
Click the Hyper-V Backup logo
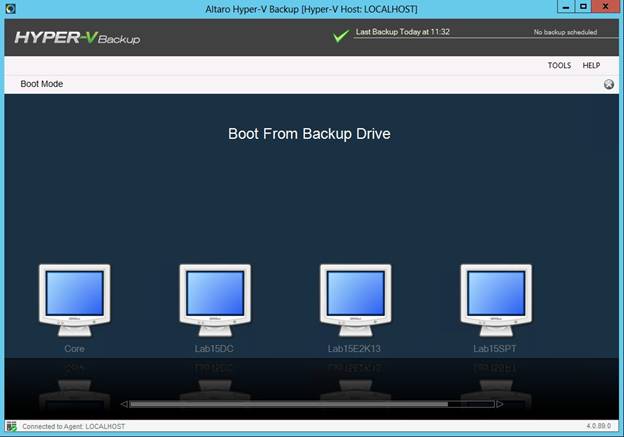[77, 38]
